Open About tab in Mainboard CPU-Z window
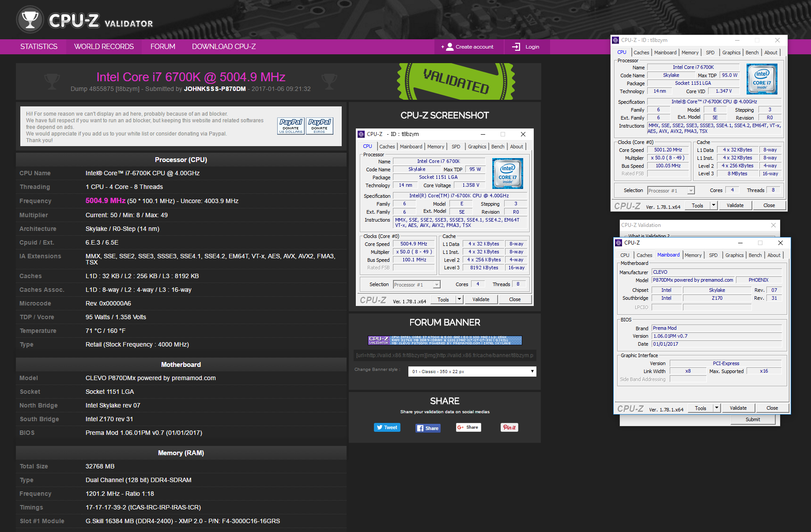Viewport: 811px width, 532px height. (x=773, y=255)
